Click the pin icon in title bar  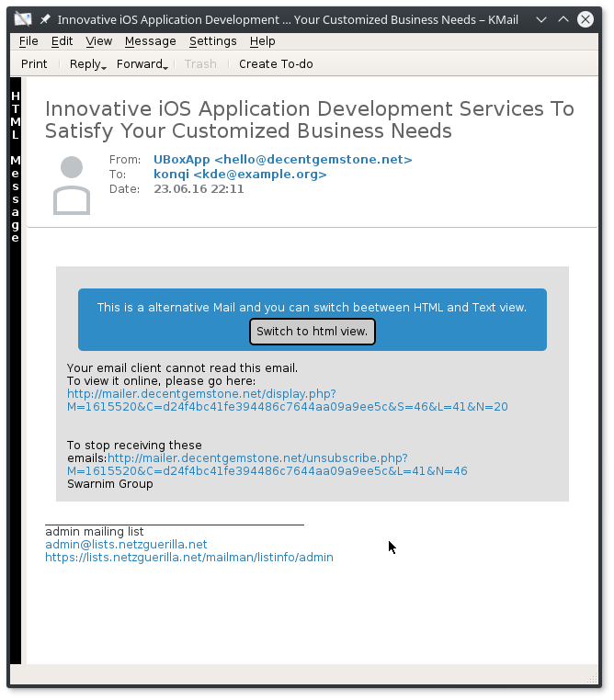point(45,18)
